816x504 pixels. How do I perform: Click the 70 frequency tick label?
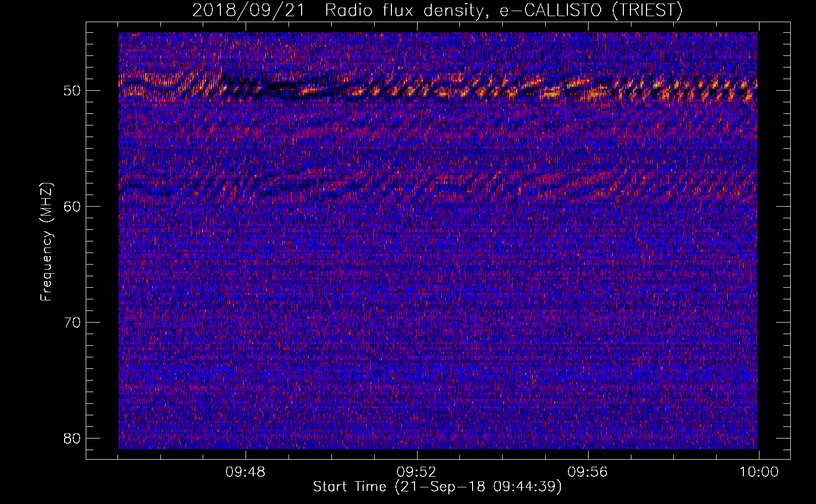[x=73, y=323]
